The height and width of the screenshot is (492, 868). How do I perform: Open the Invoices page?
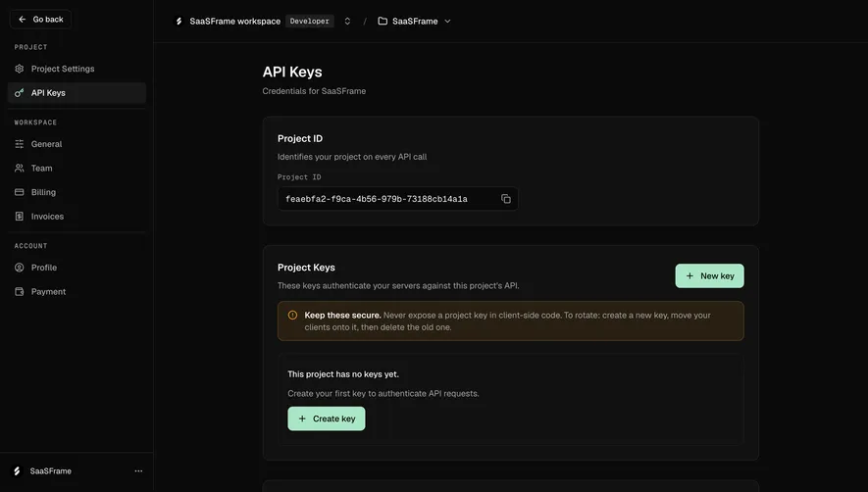pos(77,217)
